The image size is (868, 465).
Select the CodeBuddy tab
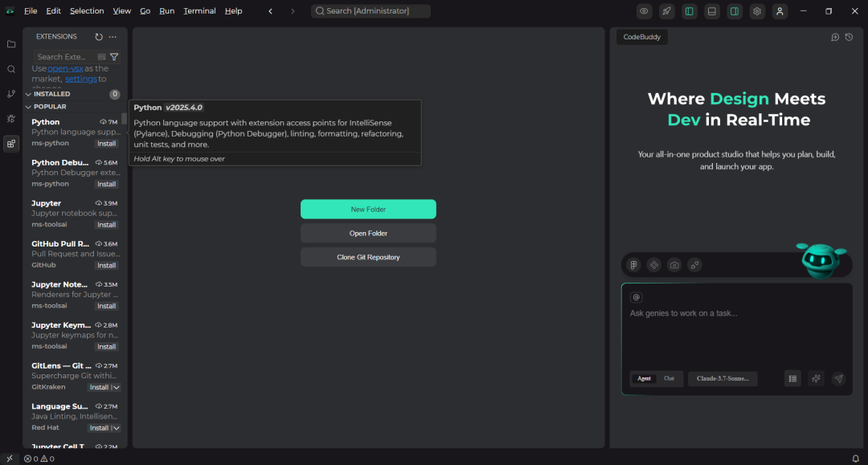point(641,37)
